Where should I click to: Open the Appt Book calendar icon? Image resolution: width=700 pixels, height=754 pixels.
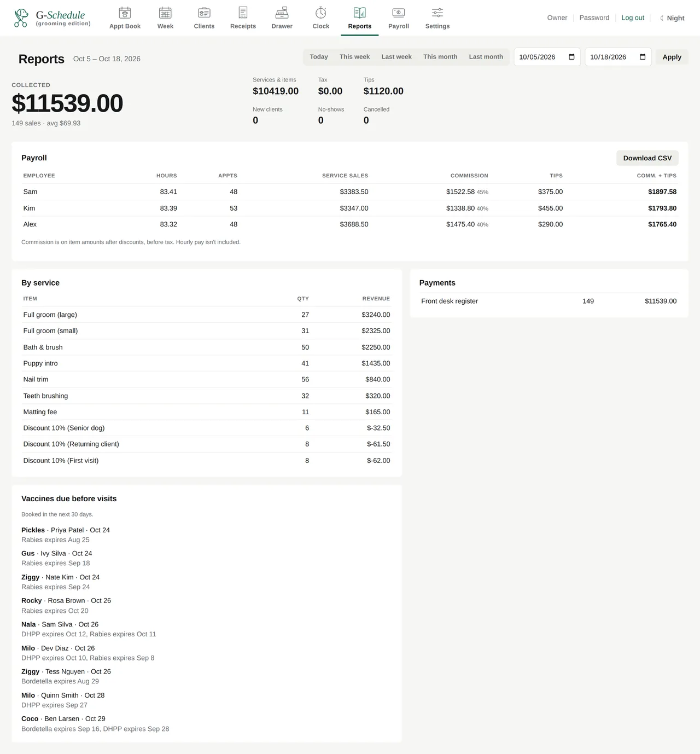coord(125,13)
